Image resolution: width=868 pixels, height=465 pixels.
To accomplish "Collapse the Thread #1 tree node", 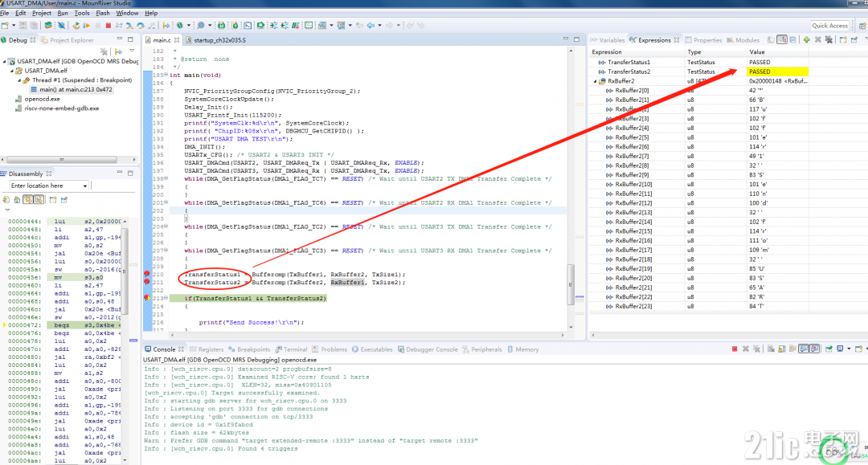I will [19, 80].
